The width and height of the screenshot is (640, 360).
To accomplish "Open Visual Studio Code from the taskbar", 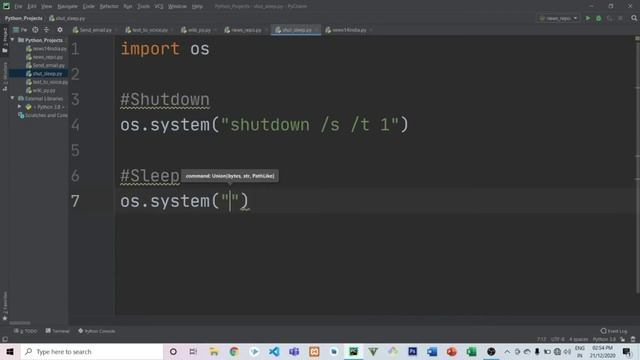I will click(x=274, y=351).
